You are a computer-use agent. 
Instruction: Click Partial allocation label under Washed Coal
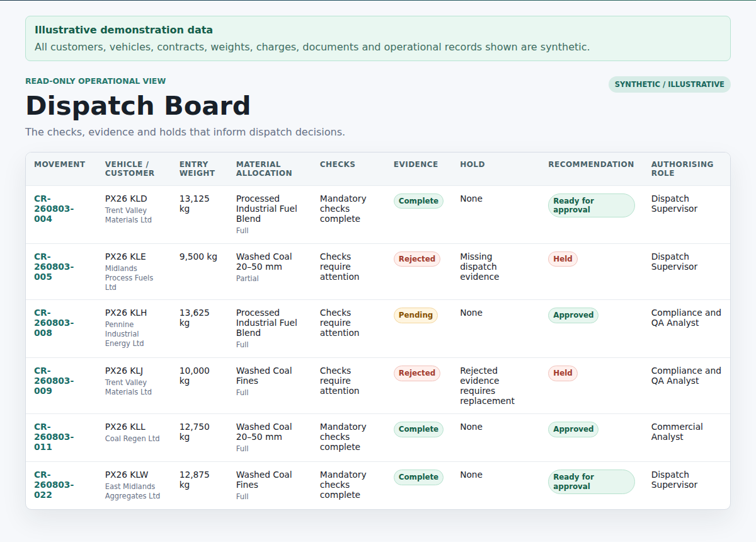[248, 279]
